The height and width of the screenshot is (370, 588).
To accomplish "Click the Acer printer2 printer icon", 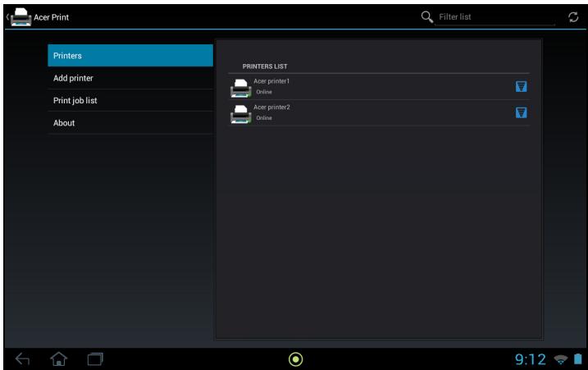I will pos(240,114).
